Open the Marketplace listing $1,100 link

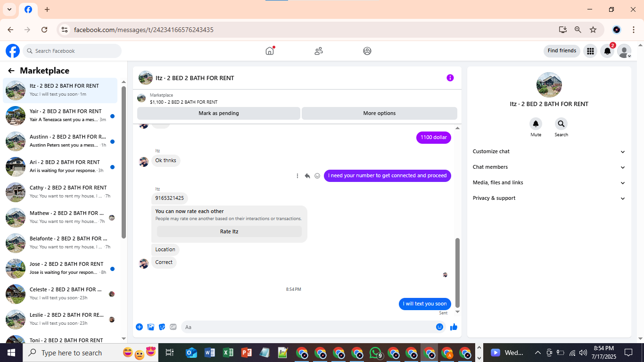pyautogui.click(x=183, y=102)
